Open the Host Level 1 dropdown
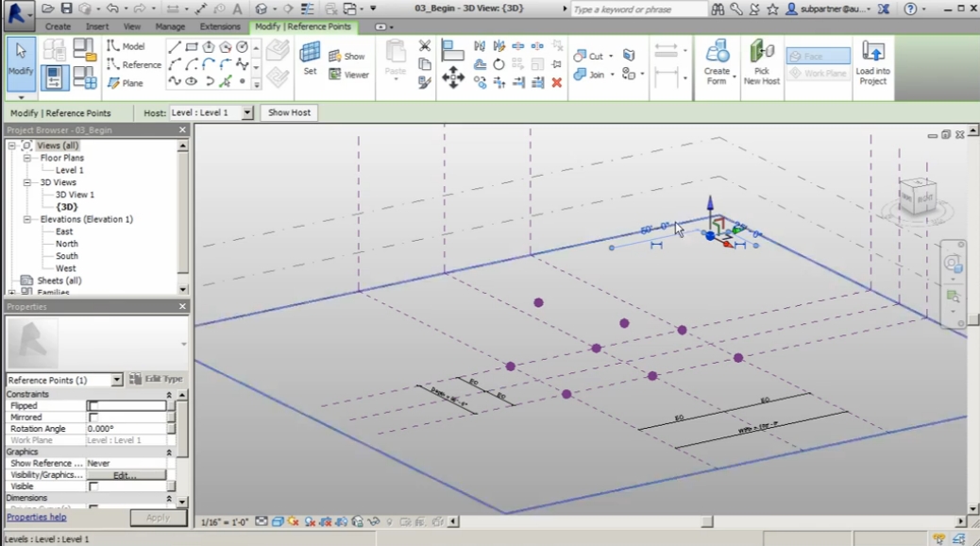This screenshot has width=980, height=546. point(247,112)
